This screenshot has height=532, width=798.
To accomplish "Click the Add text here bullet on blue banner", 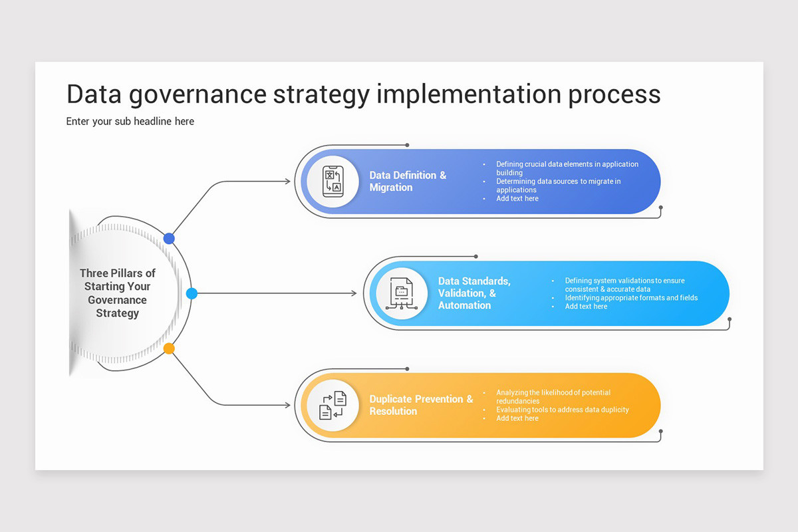I will [x=517, y=198].
